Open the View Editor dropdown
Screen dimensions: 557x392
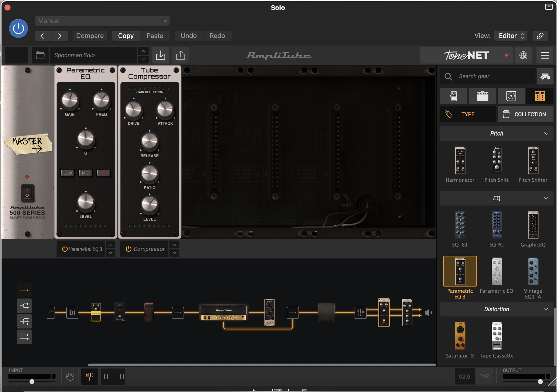511,36
